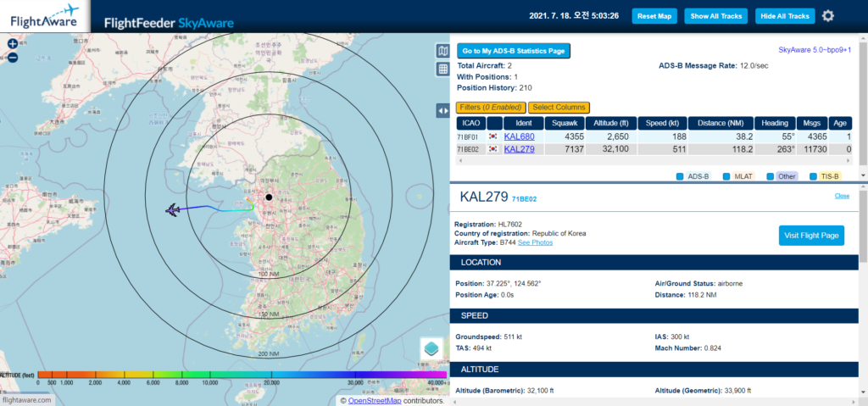Click the SkyAware 5.0~bpo9+1 version link
Viewport: 868px width, 406px height.
pos(815,50)
